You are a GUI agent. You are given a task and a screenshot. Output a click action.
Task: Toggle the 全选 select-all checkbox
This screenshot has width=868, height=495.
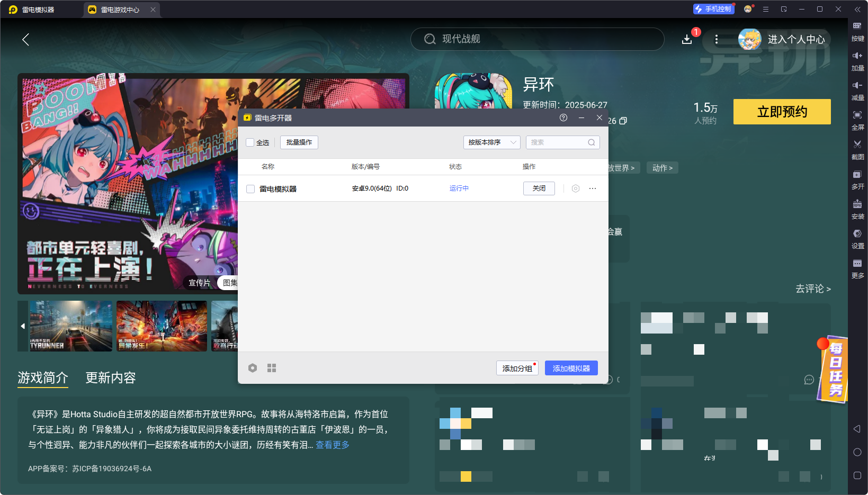click(x=250, y=142)
